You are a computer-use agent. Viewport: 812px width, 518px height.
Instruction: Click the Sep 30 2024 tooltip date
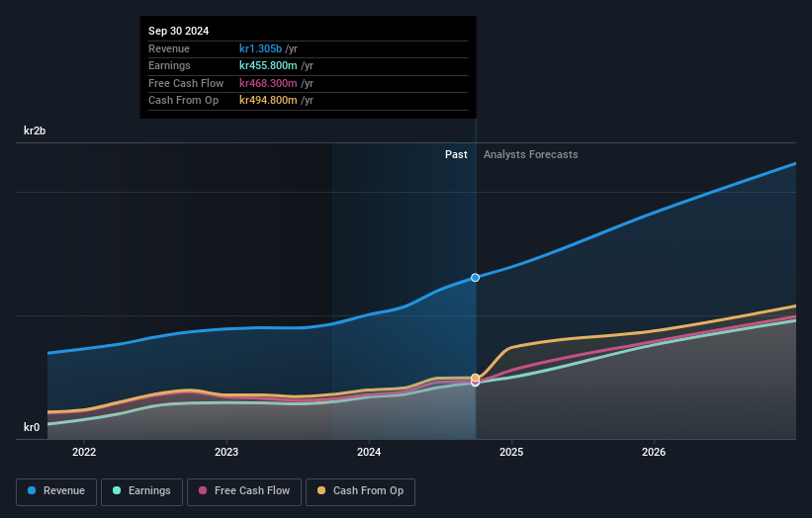(x=179, y=31)
